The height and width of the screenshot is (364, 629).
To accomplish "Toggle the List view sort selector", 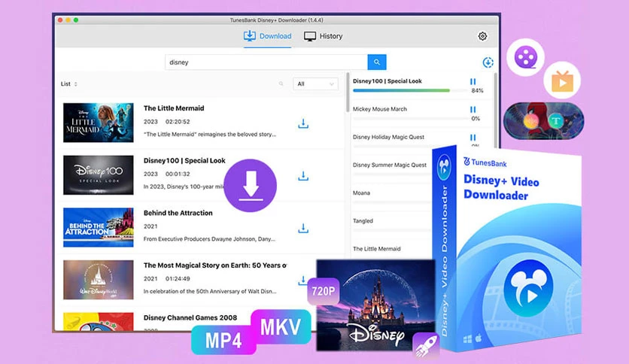I will pos(68,83).
